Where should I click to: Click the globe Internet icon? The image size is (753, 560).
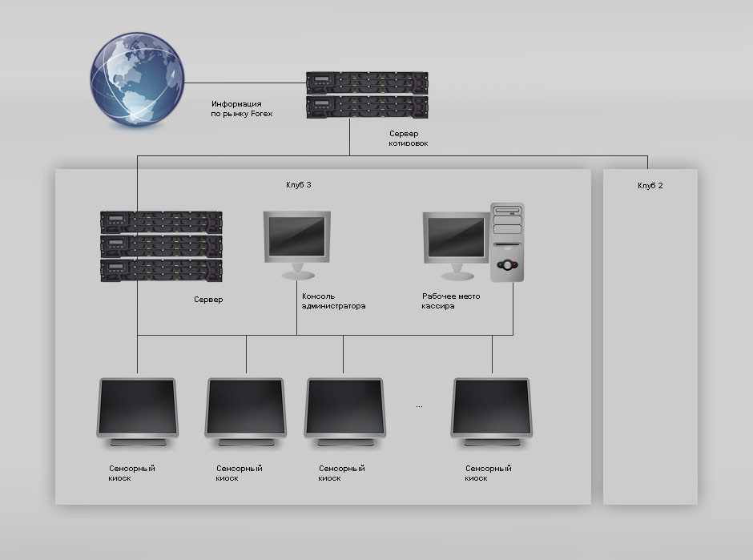(x=137, y=79)
